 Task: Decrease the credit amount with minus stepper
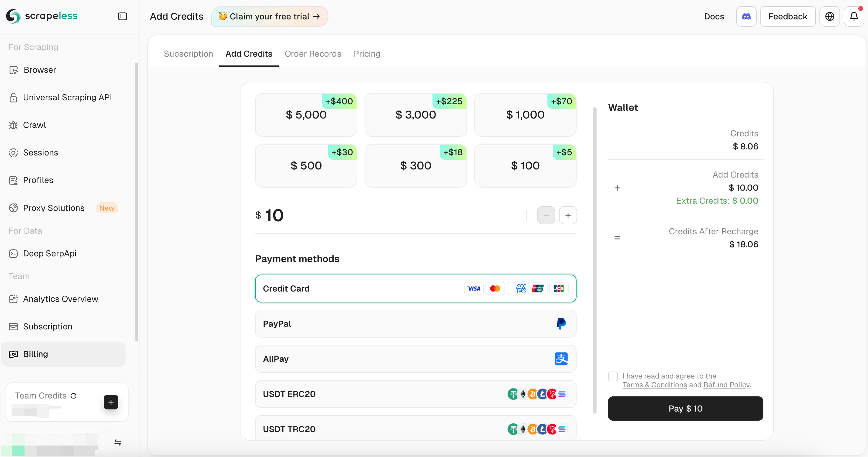tap(546, 215)
